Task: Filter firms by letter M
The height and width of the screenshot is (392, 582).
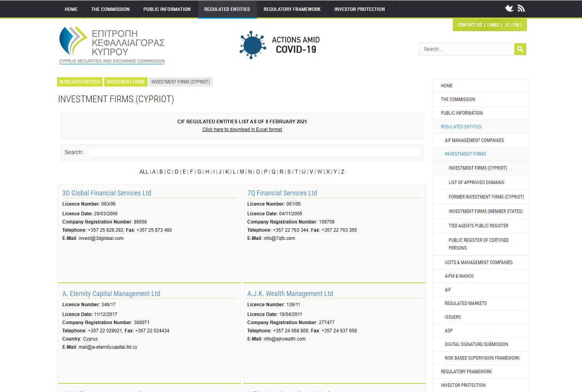Action: point(242,172)
